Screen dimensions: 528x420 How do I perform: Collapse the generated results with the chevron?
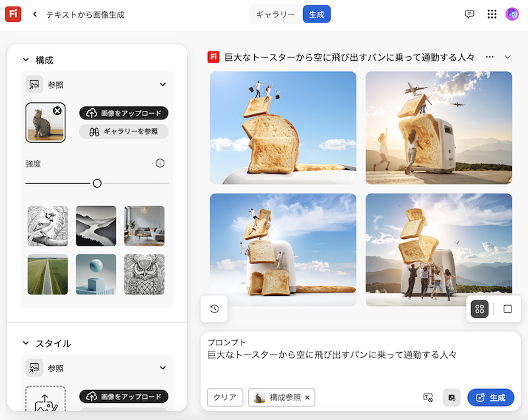[x=508, y=57]
